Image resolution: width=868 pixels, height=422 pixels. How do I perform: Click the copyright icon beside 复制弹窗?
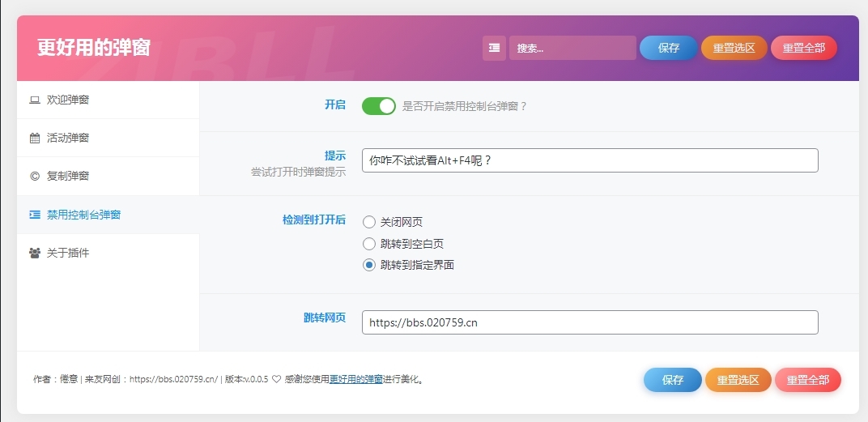(x=35, y=177)
